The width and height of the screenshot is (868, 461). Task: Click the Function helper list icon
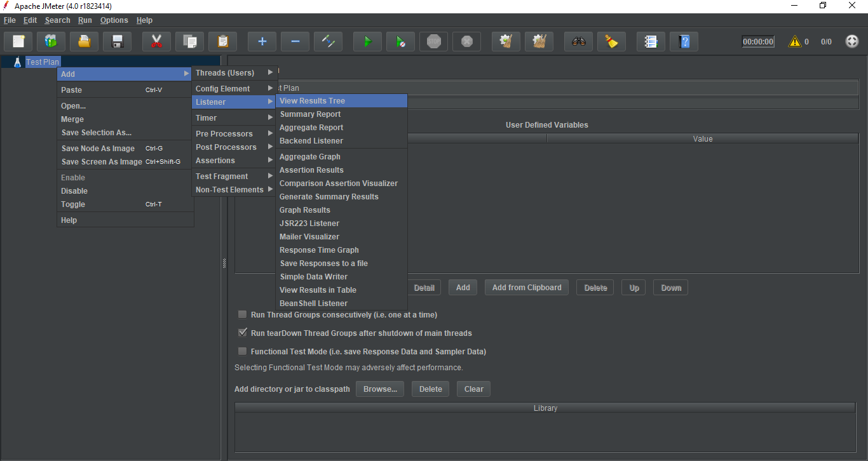[x=650, y=42]
